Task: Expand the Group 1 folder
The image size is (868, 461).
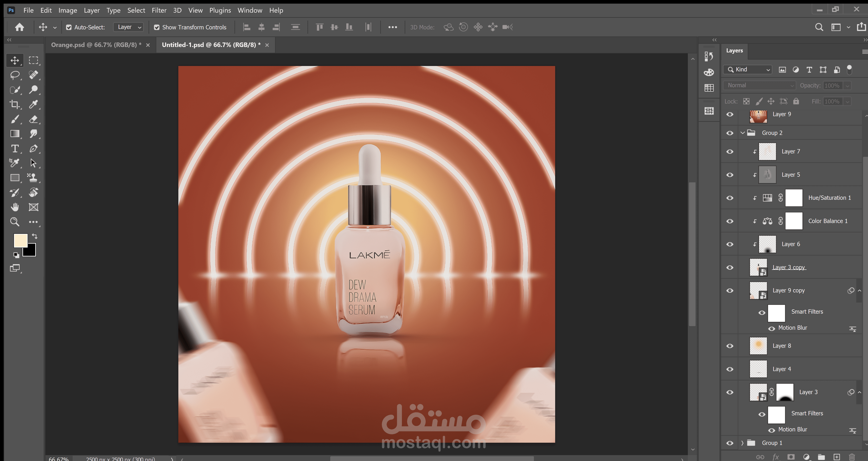Action: point(742,443)
